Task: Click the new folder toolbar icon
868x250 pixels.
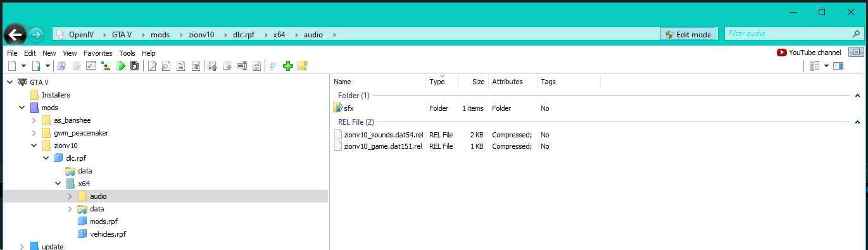Action: pyautogui.click(x=302, y=66)
